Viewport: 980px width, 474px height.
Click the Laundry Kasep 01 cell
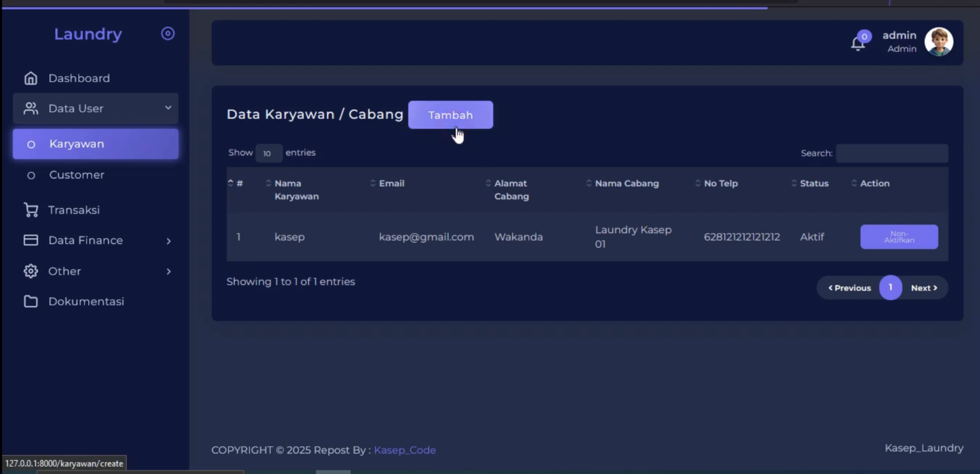[633, 237]
